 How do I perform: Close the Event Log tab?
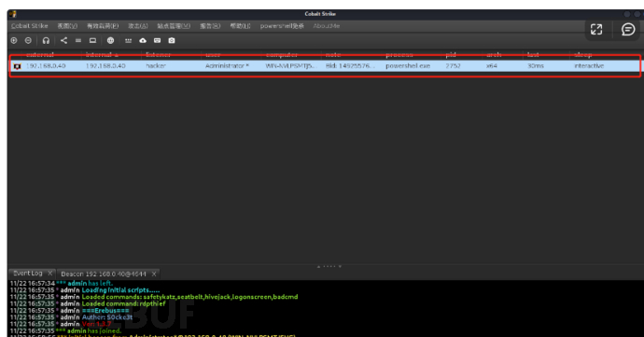tap(50, 273)
